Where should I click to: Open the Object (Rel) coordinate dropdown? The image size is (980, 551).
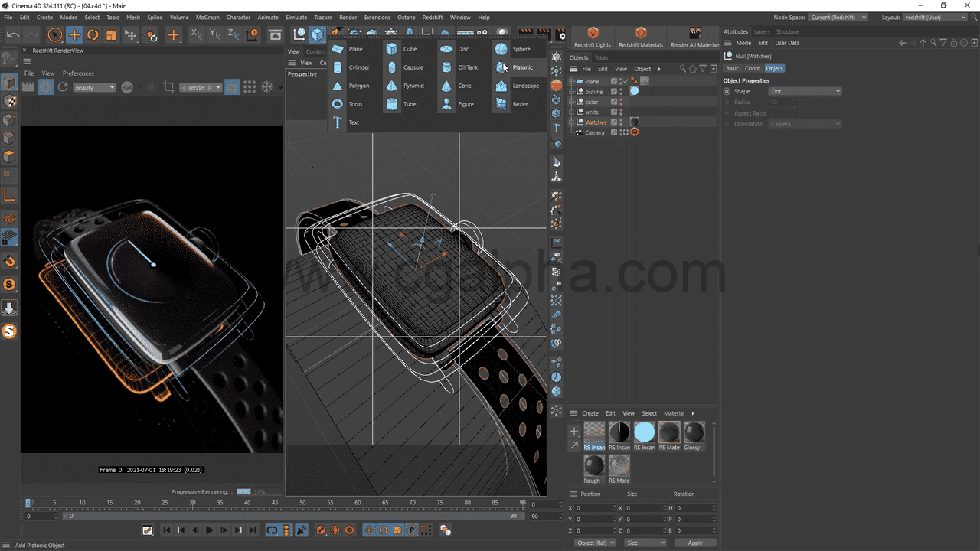tap(594, 543)
